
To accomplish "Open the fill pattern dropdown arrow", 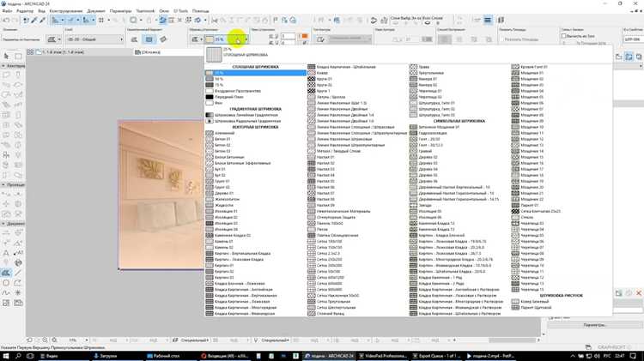I will pos(246,39).
